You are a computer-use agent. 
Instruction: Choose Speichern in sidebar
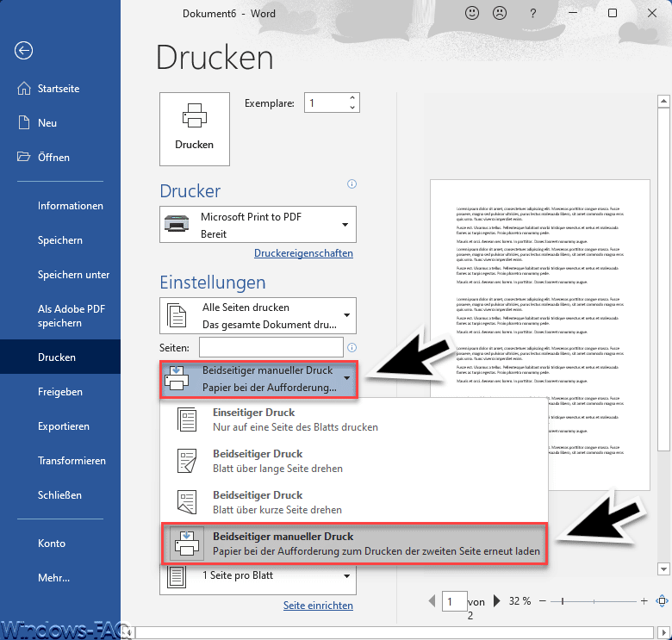pyautogui.click(x=60, y=240)
